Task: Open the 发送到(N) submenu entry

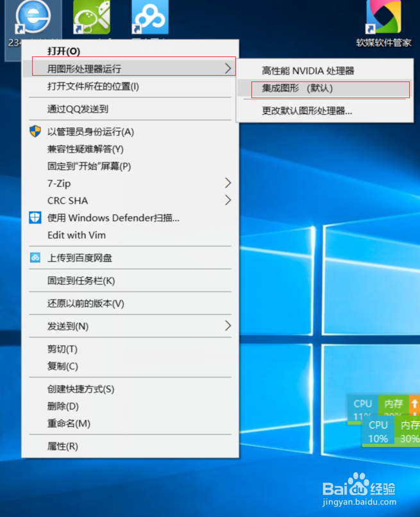Action: pos(130,326)
